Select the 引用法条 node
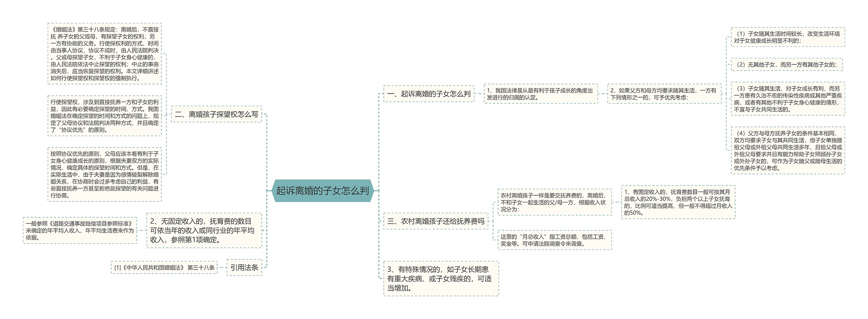Image resolution: width=868 pixels, height=319 pixels. pyautogui.click(x=245, y=267)
